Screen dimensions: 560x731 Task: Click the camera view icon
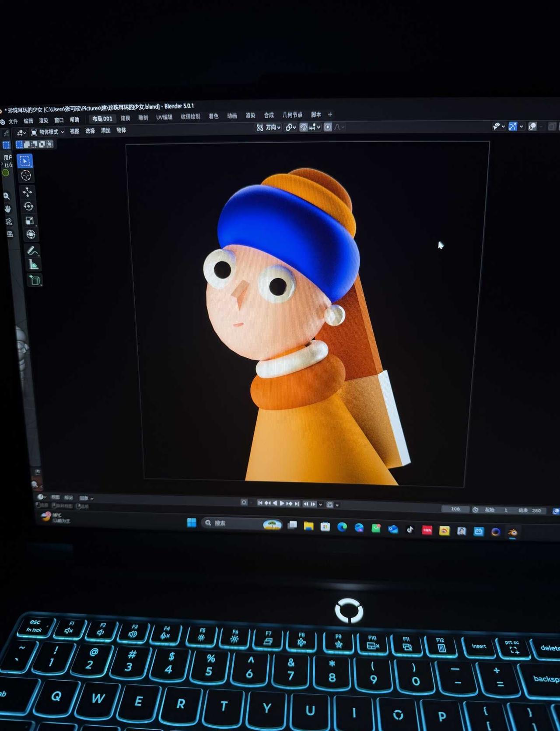pyautogui.click(x=9, y=222)
